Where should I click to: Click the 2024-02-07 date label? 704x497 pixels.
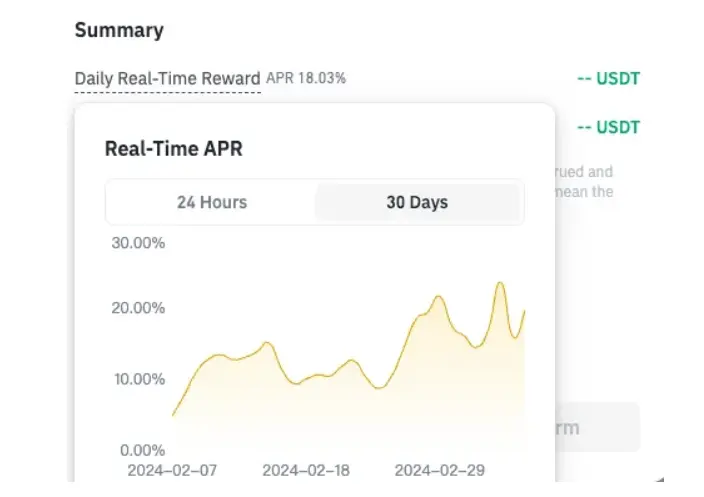(172, 470)
